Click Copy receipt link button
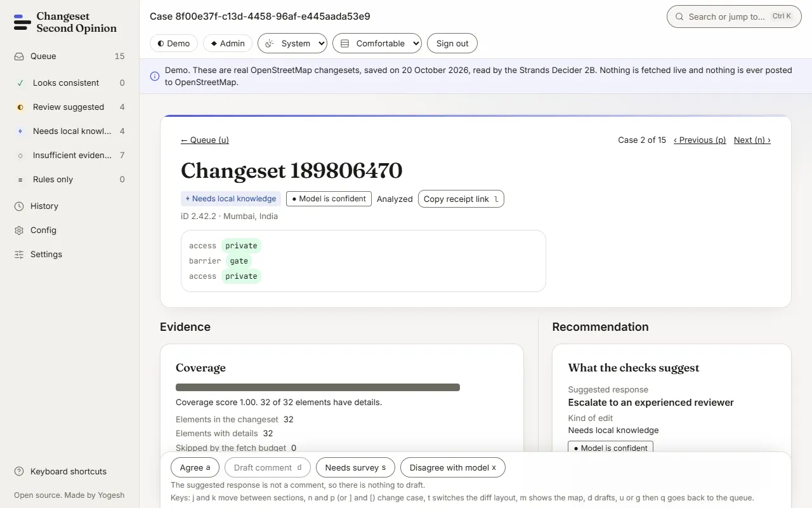This screenshot has width=812, height=508. coord(461,199)
